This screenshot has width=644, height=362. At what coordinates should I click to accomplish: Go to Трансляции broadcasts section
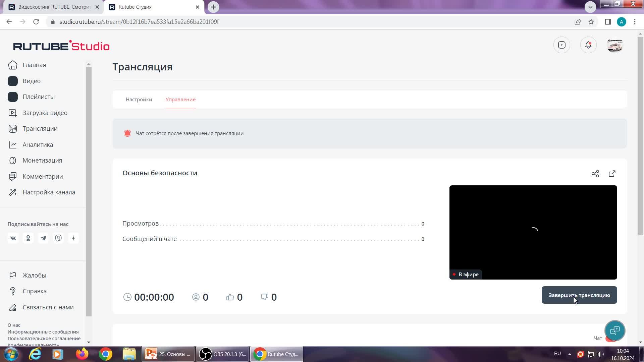point(40,129)
